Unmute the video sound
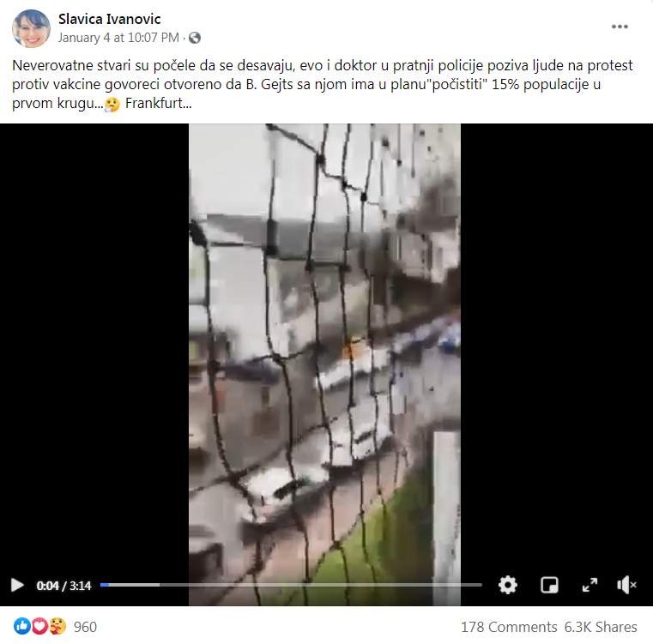The height and width of the screenshot is (644, 653). point(626,585)
